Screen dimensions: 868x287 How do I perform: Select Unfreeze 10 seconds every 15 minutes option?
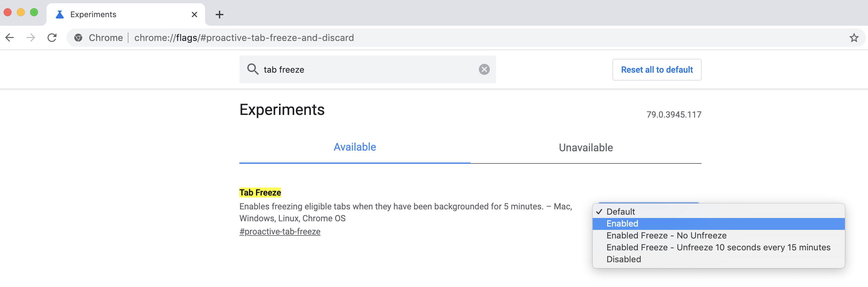[718, 247]
